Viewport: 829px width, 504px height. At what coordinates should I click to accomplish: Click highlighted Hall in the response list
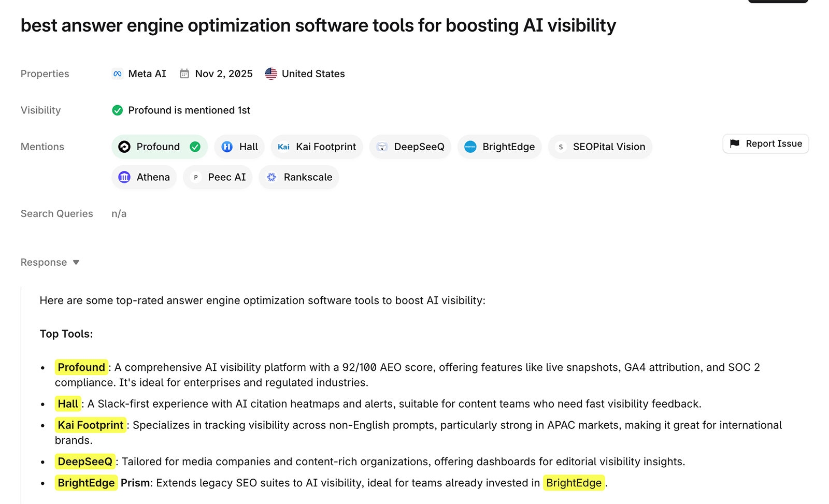pos(68,404)
